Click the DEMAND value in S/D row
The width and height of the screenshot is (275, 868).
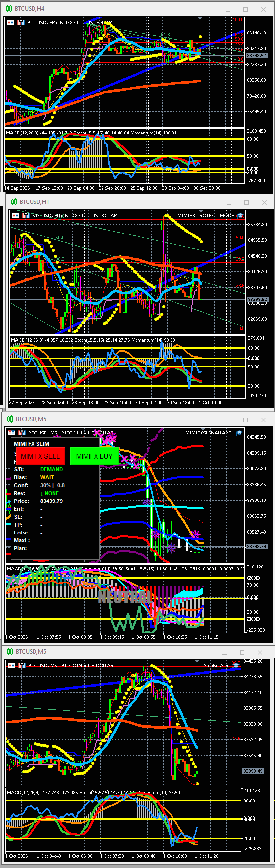(x=51, y=469)
